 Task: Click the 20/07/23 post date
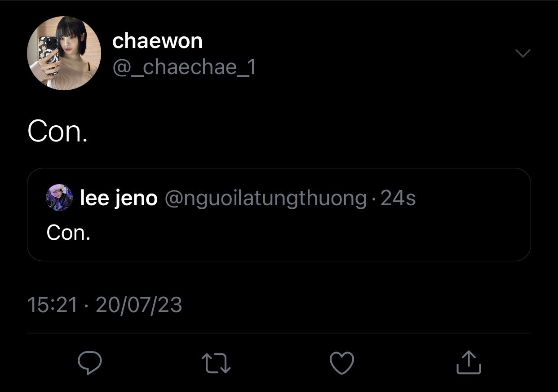(139, 305)
